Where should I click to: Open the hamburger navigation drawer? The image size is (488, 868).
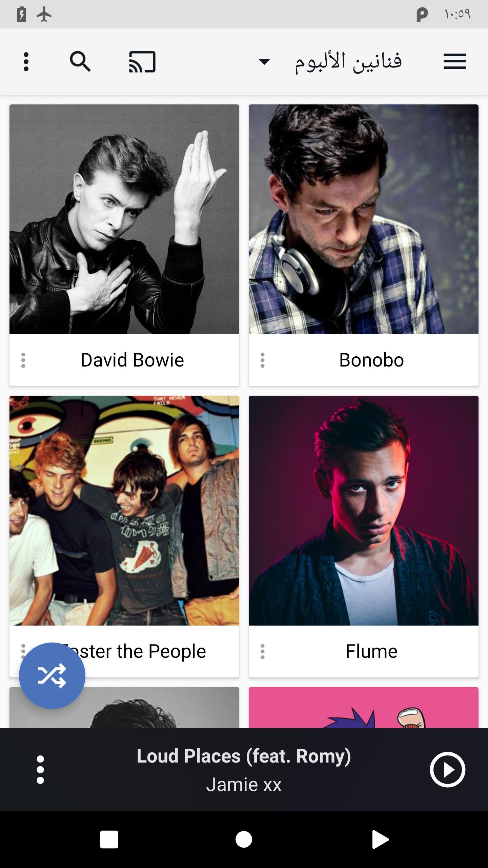point(455,61)
